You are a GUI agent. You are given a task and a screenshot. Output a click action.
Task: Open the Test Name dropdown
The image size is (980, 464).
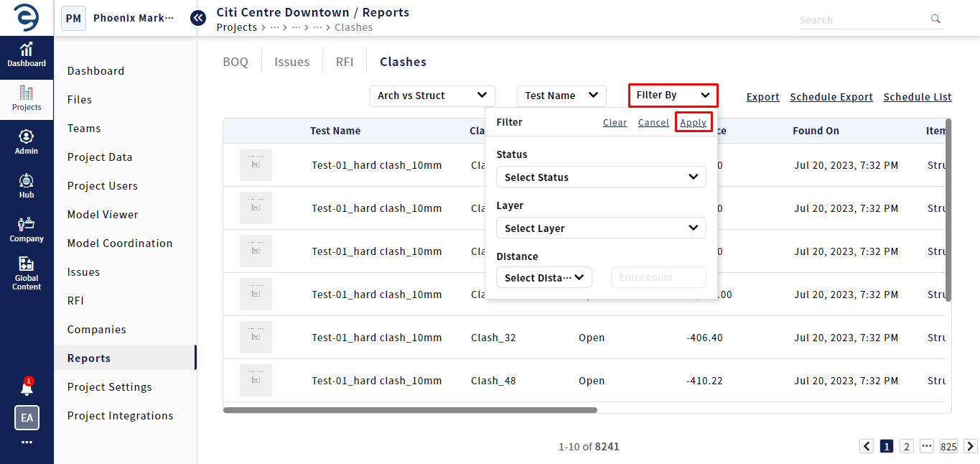561,96
